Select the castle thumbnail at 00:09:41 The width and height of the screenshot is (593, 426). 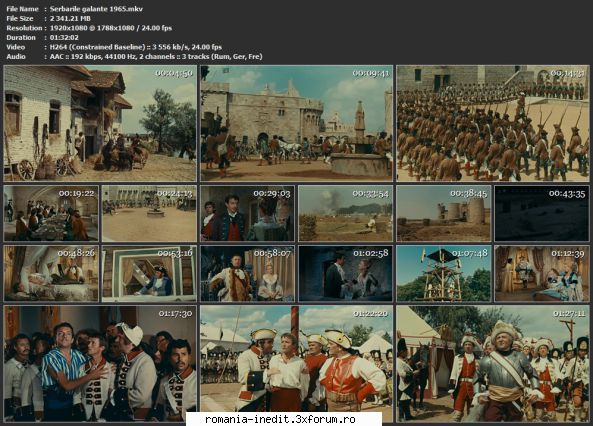(296, 123)
